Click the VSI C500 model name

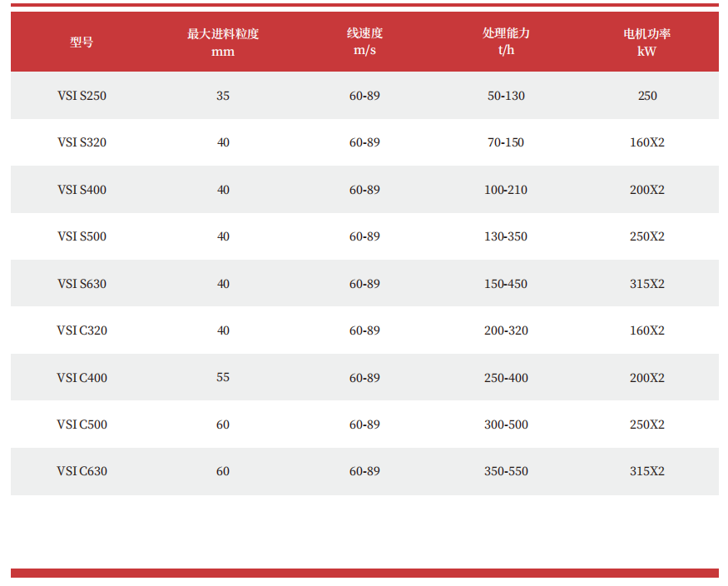pyautogui.click(x=82, y=425)
